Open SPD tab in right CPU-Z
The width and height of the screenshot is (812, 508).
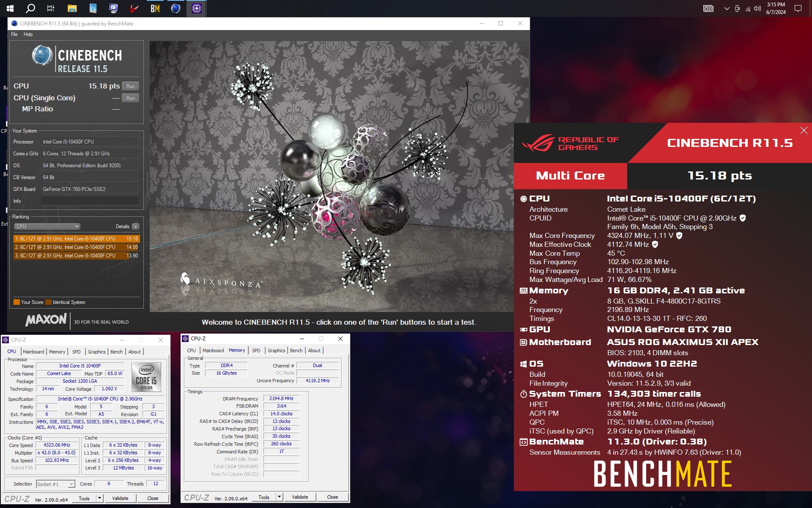coord(256,351)
